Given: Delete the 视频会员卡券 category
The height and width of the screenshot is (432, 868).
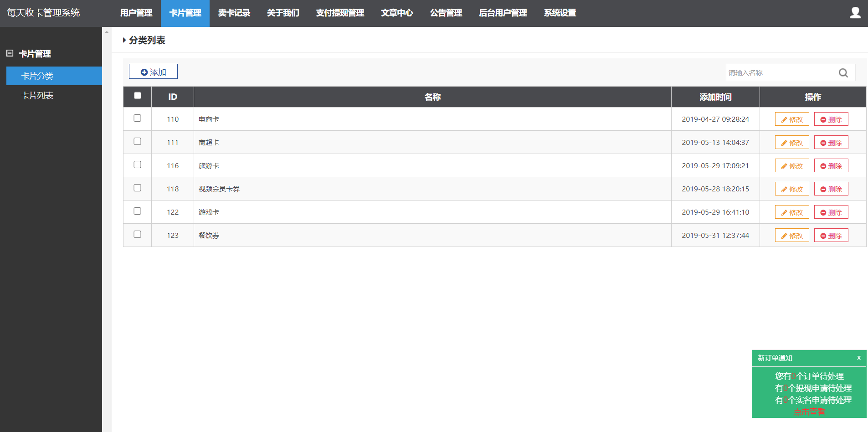Looking at the screenshot, I should tap(831, 189).
